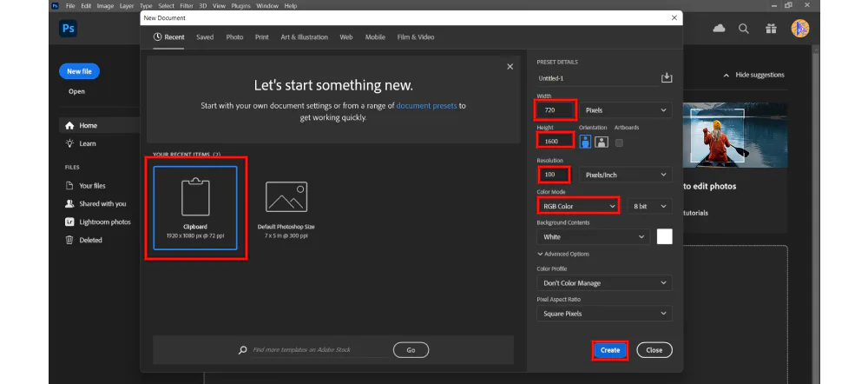Click the save preset icon beside Untitled-1
The width and height of the screenshot is (868, 384).
667,78
